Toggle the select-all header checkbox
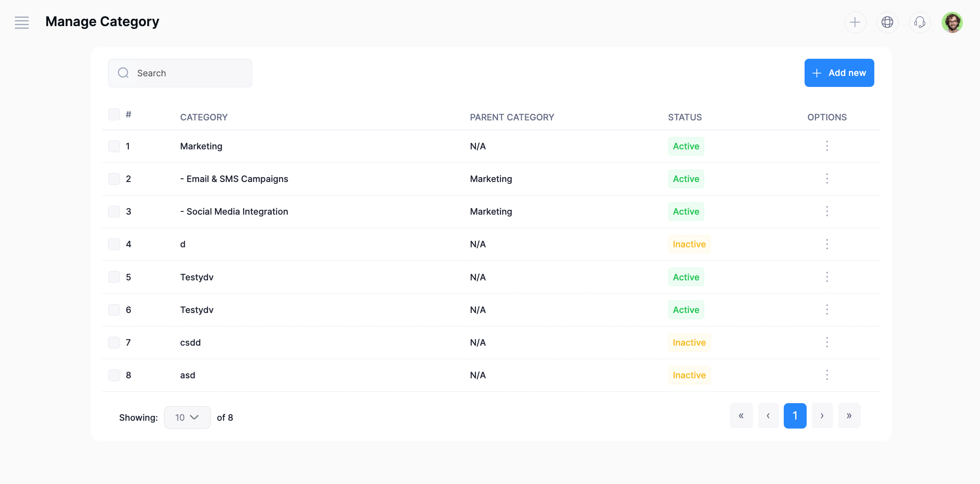 114,114
